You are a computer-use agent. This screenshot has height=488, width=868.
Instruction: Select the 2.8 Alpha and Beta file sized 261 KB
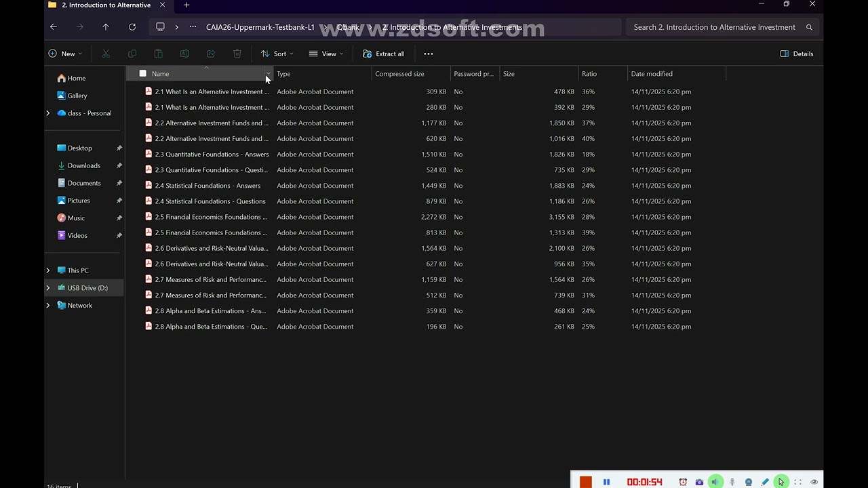click(x=211, y=327)
